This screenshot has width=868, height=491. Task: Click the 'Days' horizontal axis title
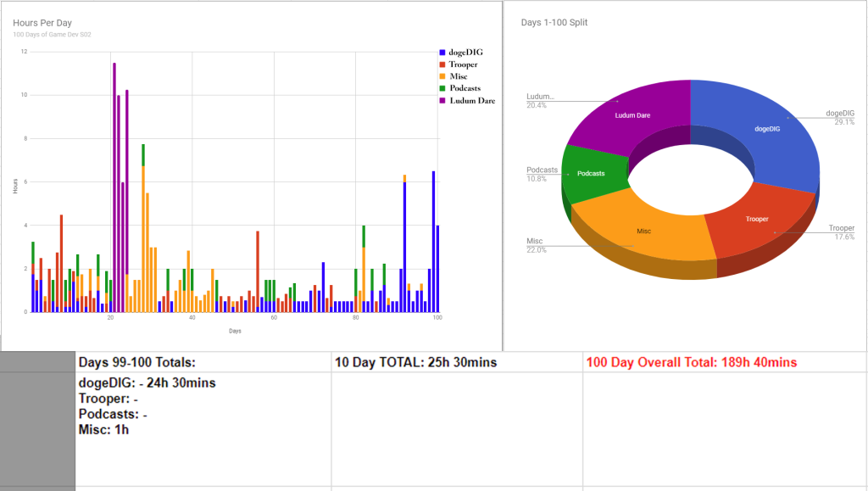[235, 331]
